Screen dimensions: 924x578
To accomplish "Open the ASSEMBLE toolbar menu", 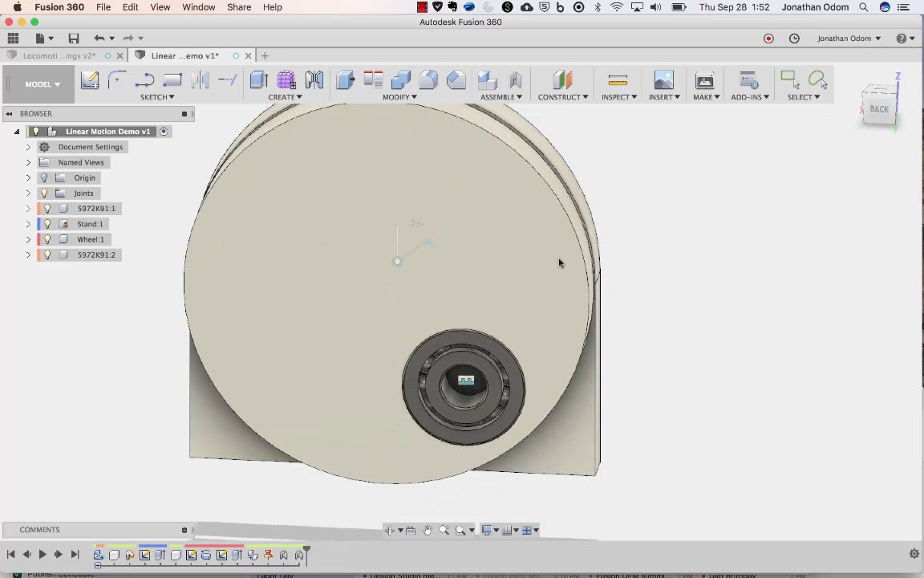I will (x=500, y=97).
